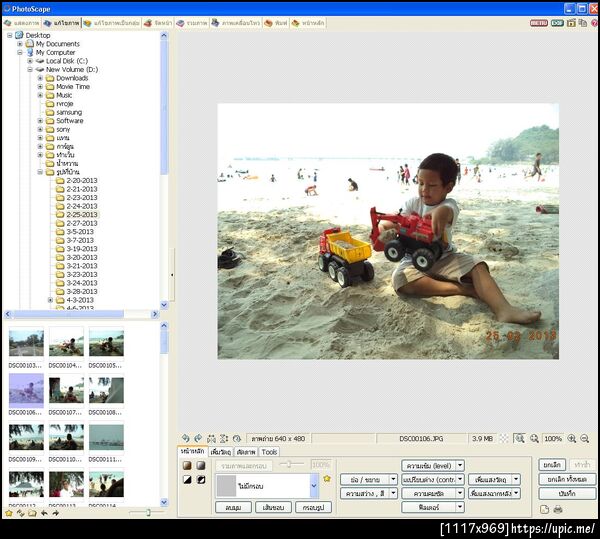Screen dimensions: 600x539
Task: Open the Filter button dropdown arrow
Action: point(460,507)
